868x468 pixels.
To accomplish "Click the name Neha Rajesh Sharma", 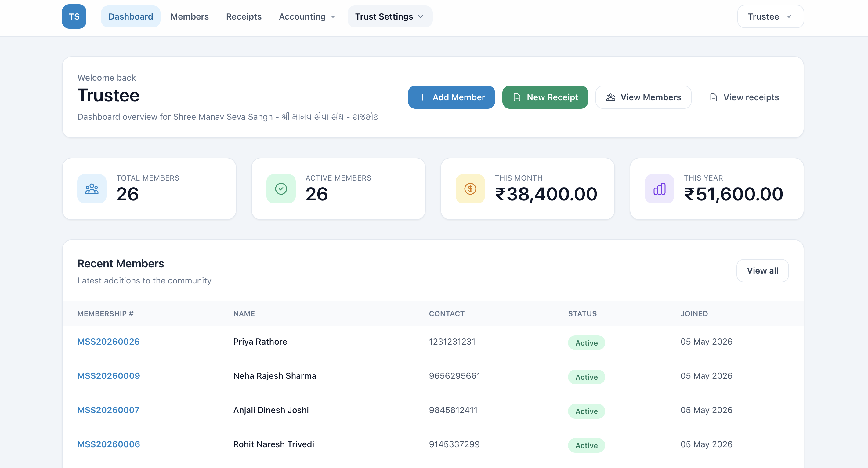I will (x=275, y=376).
